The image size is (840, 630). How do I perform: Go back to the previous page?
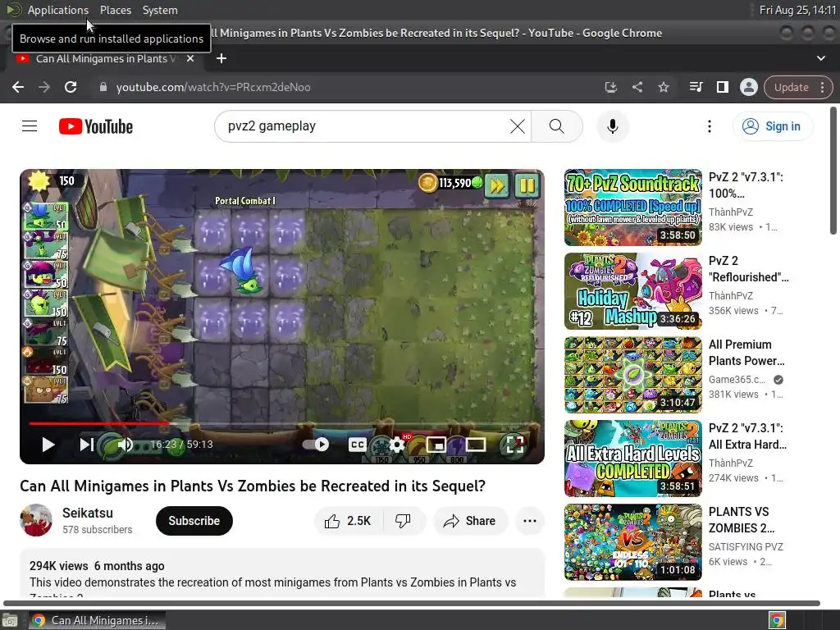click(18, 87)
